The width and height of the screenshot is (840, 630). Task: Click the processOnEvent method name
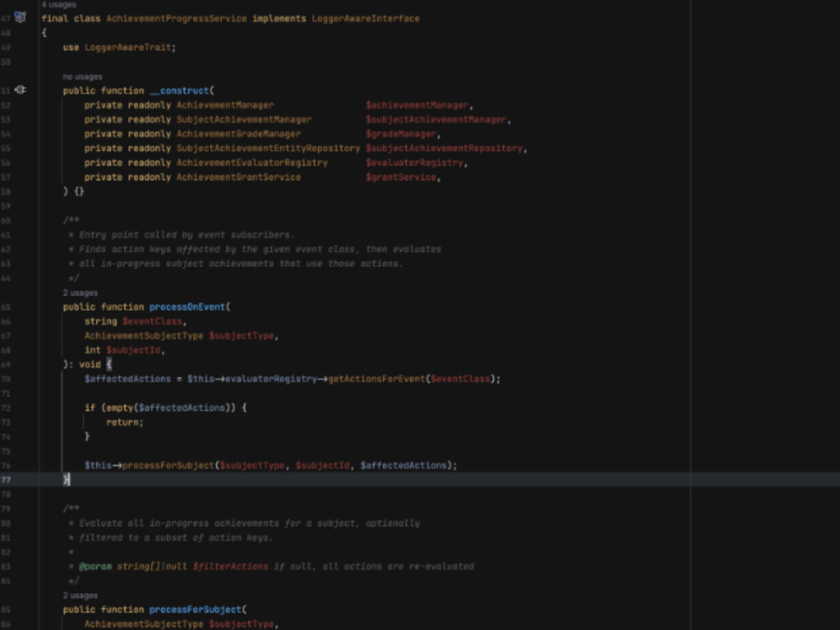click(x=187, y=307)
